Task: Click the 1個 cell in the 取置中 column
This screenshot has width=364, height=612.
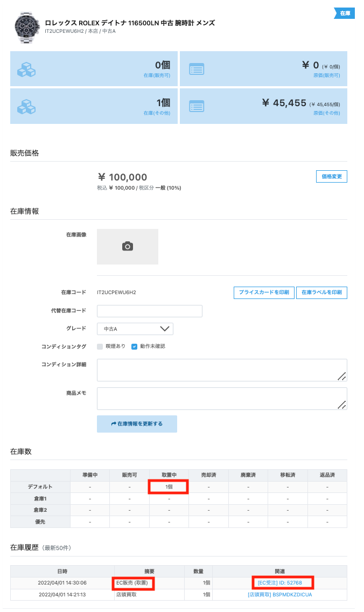Action: coord(169,486)
